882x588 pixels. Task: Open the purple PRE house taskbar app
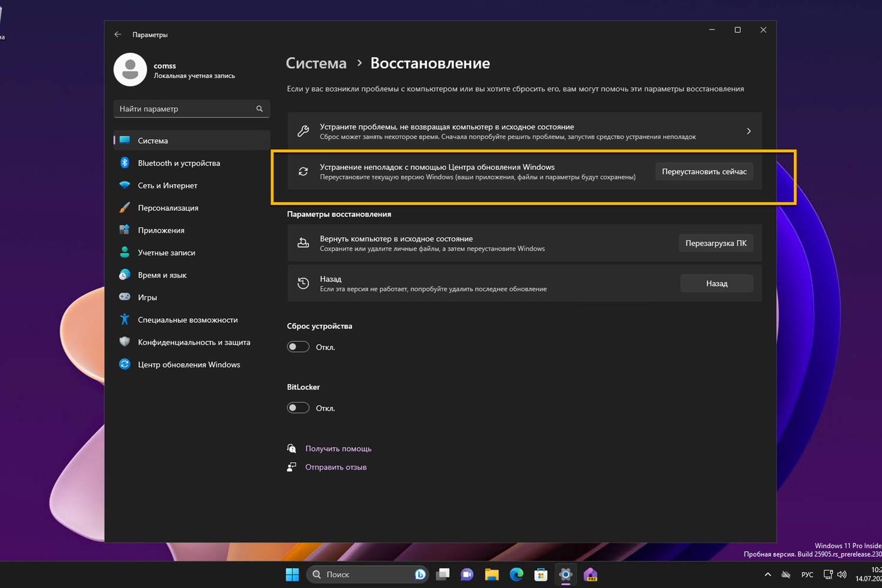[590, 574]
